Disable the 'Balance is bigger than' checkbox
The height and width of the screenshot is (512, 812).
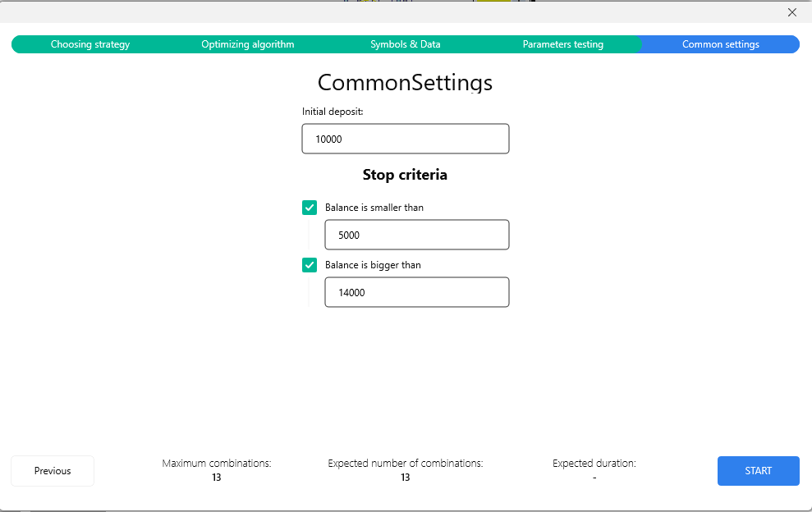tap(310, 265)
